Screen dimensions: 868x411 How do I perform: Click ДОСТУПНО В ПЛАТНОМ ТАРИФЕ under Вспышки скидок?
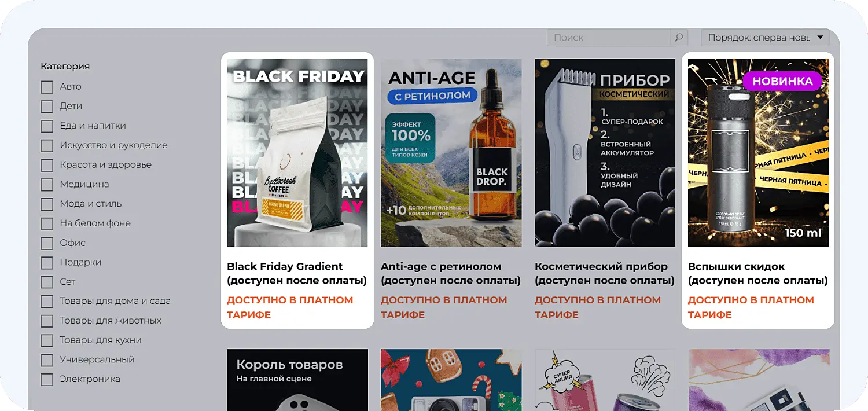pyautogui.click(x=751, y=307)
